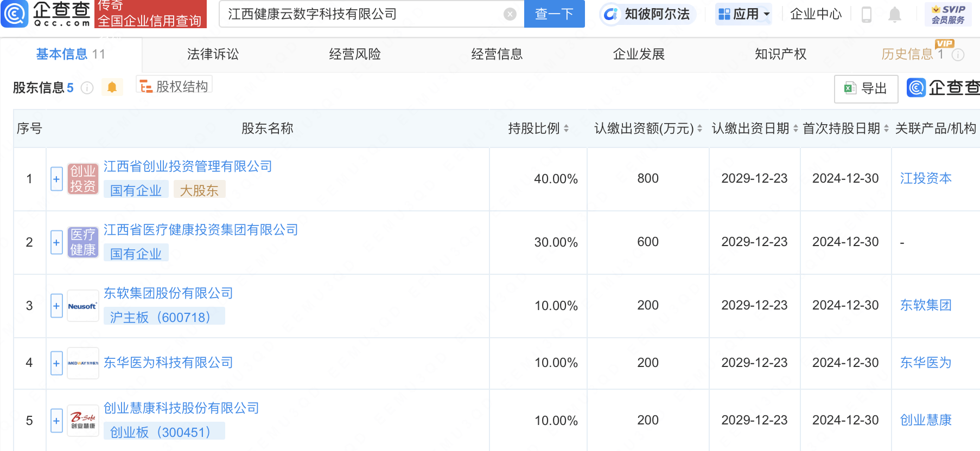
Task: Show info tooltip next to 股东信息
Action: coord(87,88)
